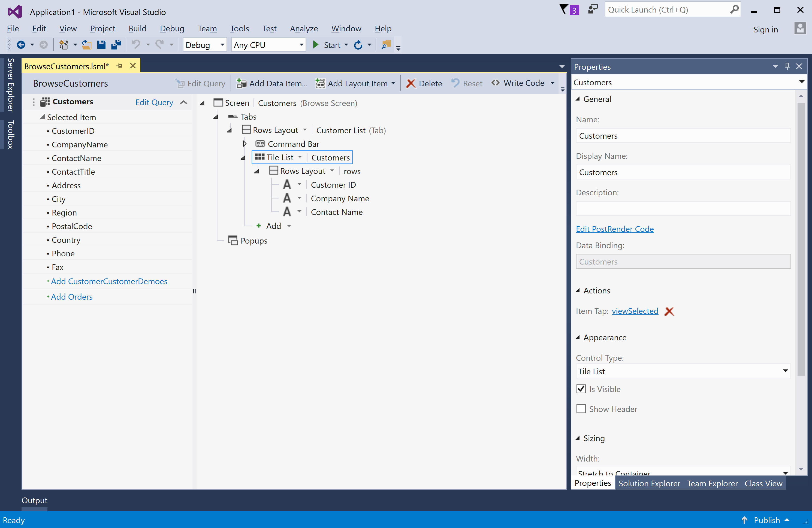
Task: Open the Tile List control type arrow
Action: point(300,157)
